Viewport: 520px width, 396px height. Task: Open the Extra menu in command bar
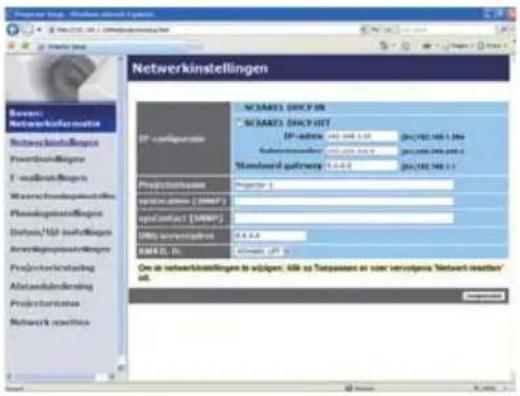pos(492,46)
